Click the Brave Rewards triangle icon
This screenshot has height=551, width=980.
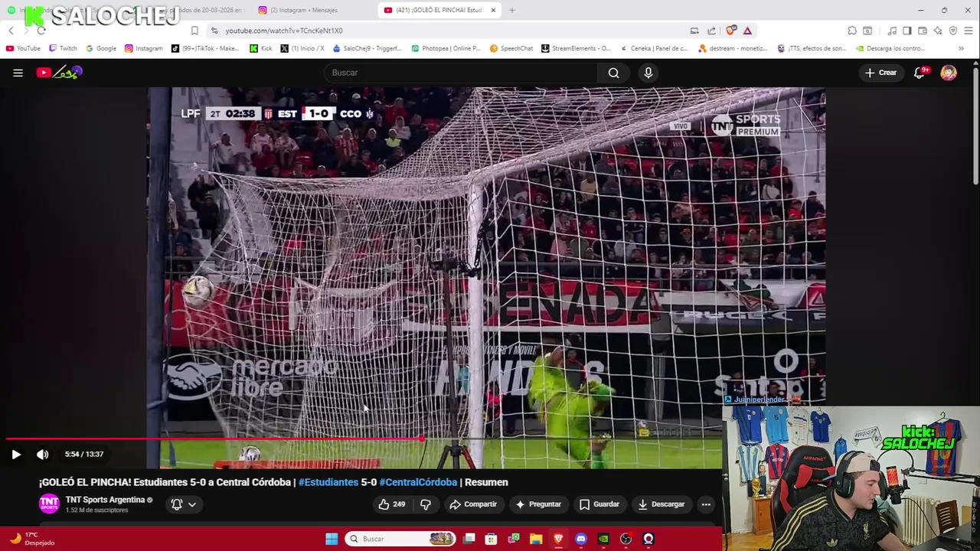747,31
